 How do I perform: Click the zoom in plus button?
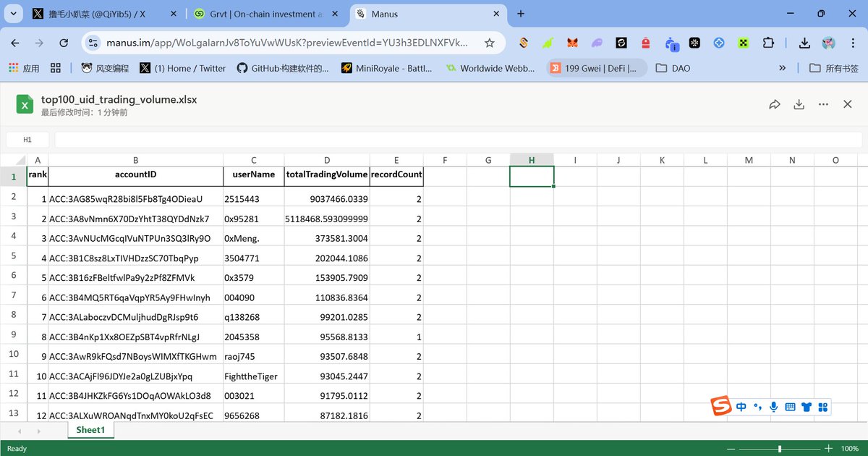[x=829, y=449]
